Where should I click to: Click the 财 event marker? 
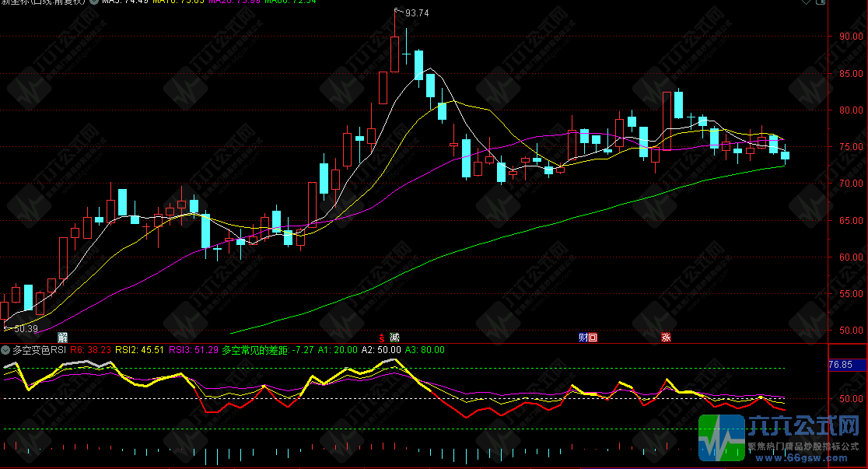click(x=583, y=338)
